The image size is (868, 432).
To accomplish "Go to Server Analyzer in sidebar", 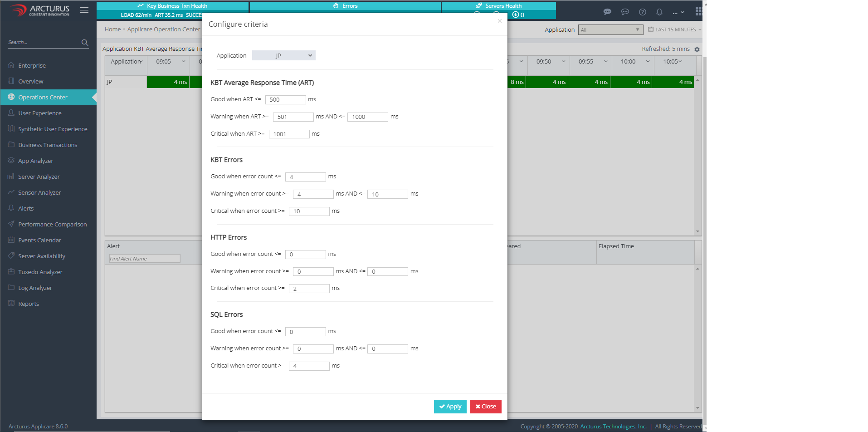I will (x=39, y=177).
